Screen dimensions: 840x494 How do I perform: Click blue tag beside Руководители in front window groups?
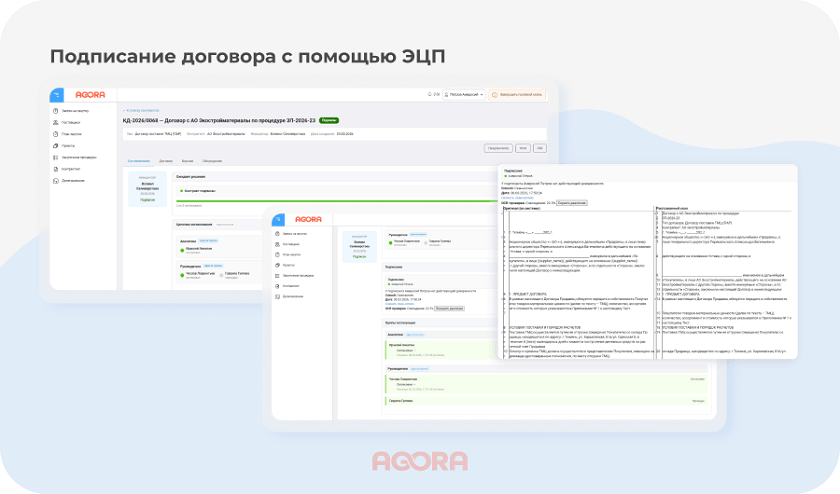(x=419, y=369)
